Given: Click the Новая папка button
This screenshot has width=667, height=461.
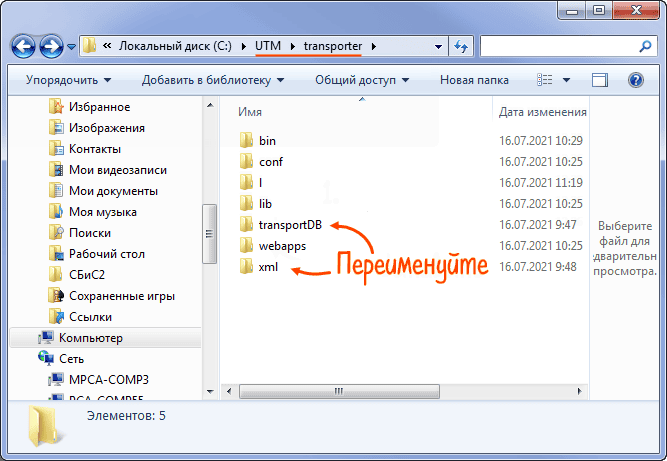Looking at the screenshot, I should (474, 80).
